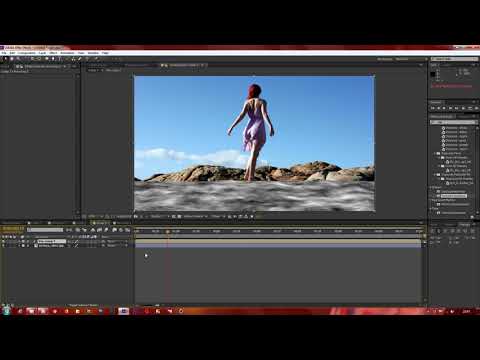Select the Zoom magnifier tool
This screenshot has width=480, height=360.
(x=18, y=59)
